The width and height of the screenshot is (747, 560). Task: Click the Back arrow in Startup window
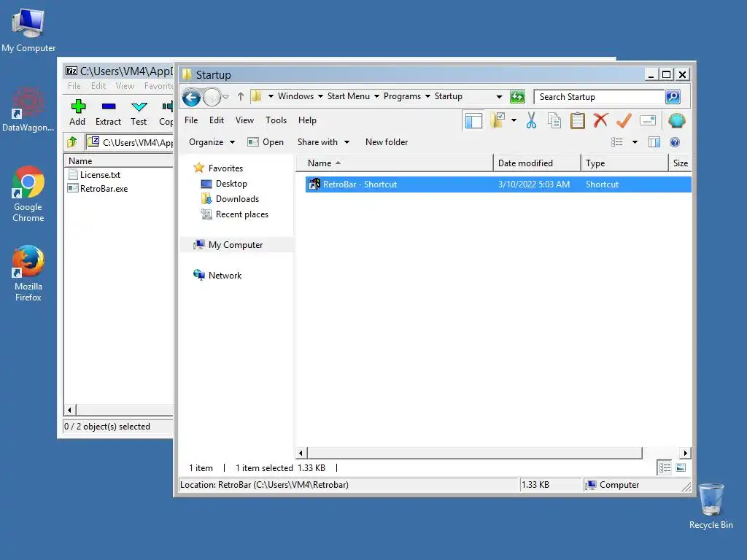point(192,97)
